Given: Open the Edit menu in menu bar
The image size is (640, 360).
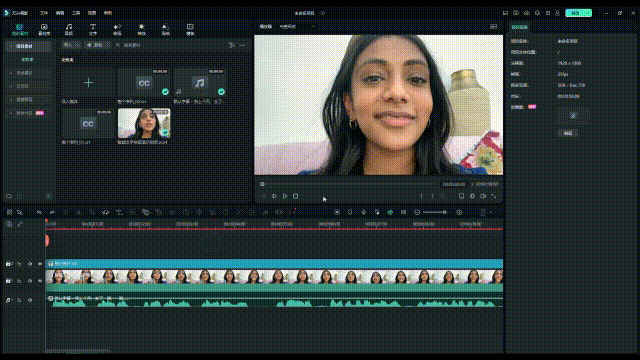Looking at the screenshot, I should 60,13.
